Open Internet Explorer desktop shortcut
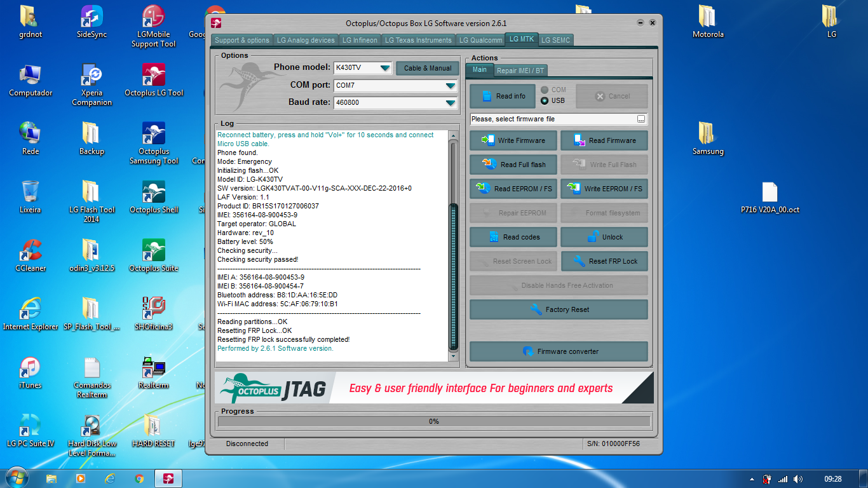Viewport: 868px width, 488px height. pyautogui.click(x=31, y=315)
